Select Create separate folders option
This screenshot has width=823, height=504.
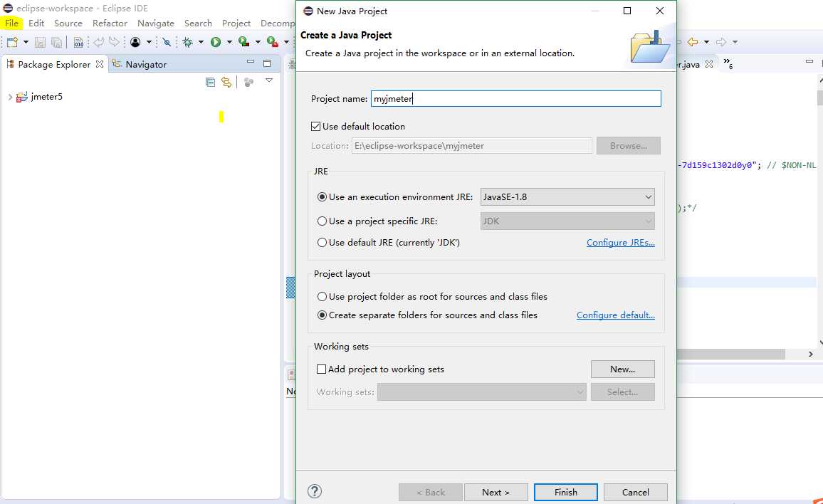pyautogui.click(x=323, y=315)
